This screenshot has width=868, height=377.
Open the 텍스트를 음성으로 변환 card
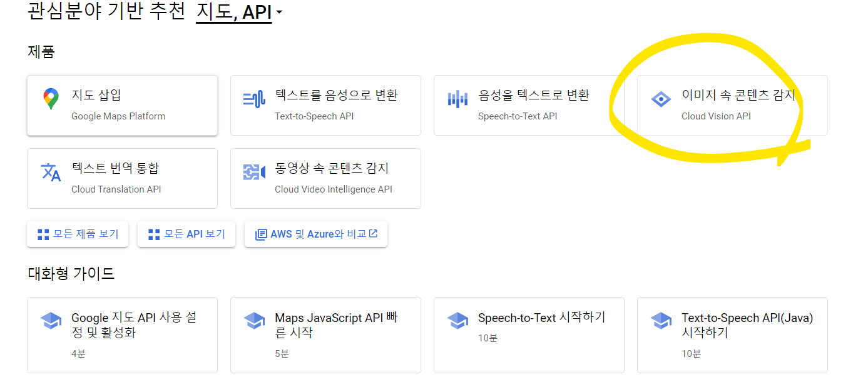click(x=325, y=105)
